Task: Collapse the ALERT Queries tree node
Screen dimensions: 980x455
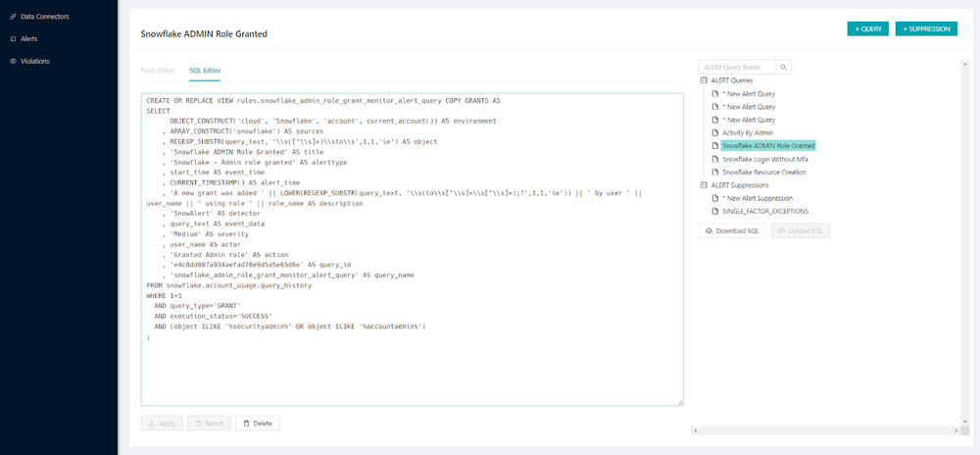Action: click(x=703, y=80)
